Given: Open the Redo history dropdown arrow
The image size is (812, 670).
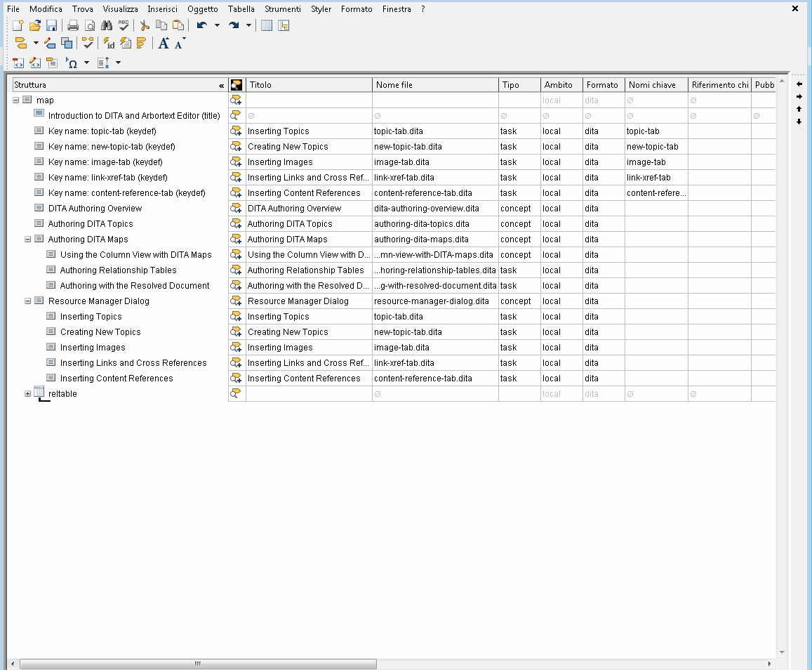Looking at the screenshot, I should [x=248, y=25].
